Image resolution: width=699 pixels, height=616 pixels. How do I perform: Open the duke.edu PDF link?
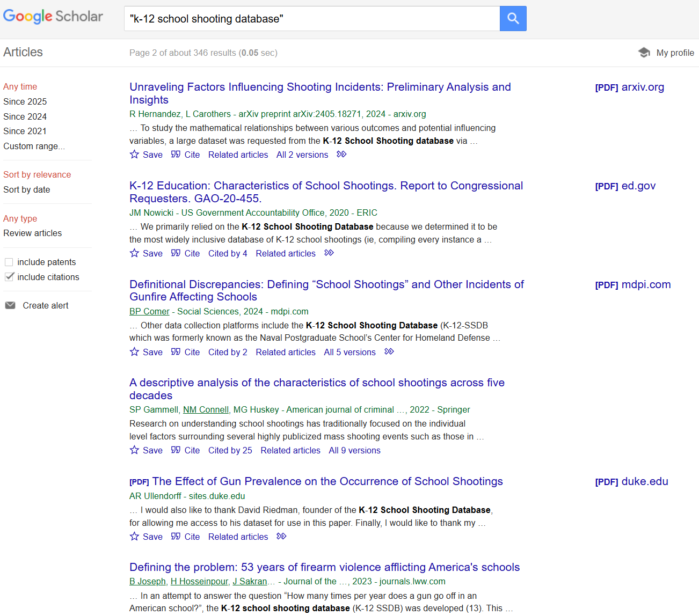tap(632, 481)
